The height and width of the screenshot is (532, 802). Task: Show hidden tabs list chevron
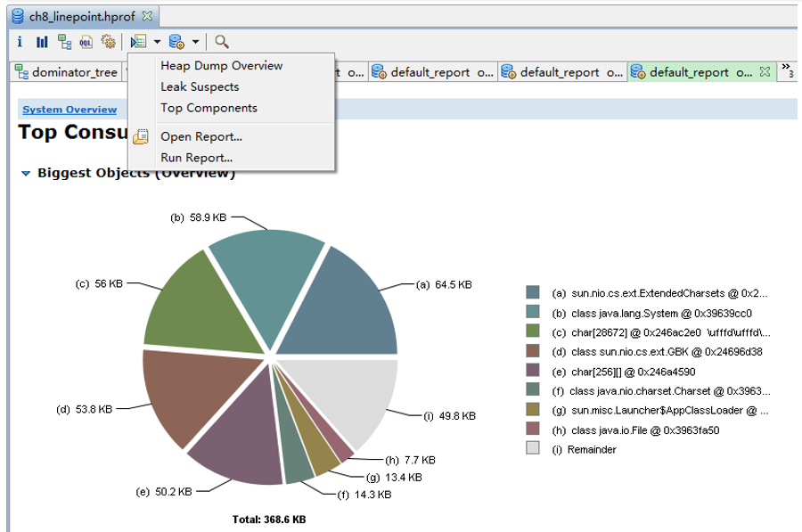point(787,70)
